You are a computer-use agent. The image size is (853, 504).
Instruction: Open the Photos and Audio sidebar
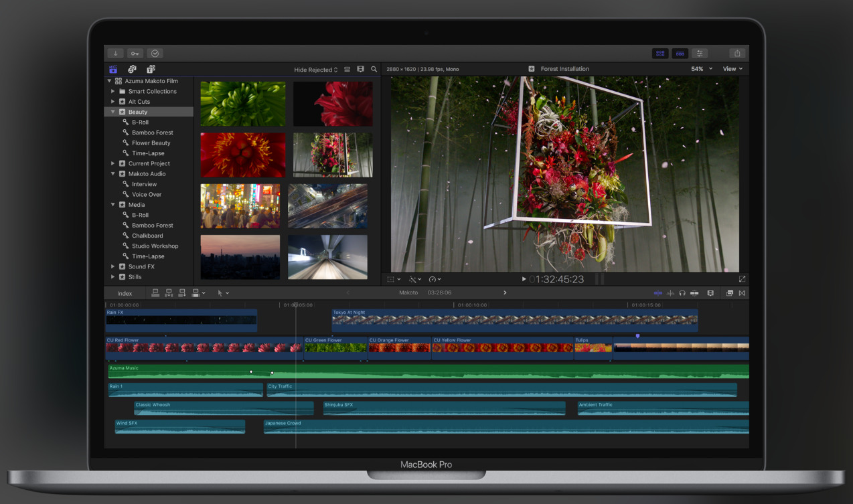click(132, 69)
